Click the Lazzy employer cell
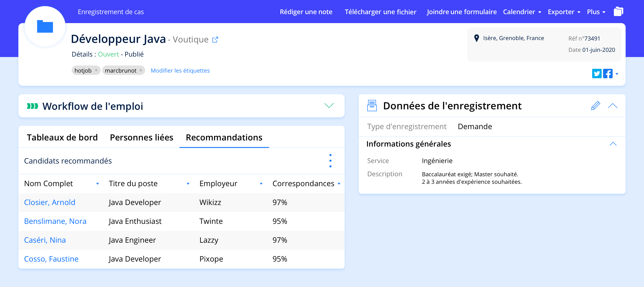Viewport: 644px width, 287px height. pyautogui.click(x=209, y=240)
